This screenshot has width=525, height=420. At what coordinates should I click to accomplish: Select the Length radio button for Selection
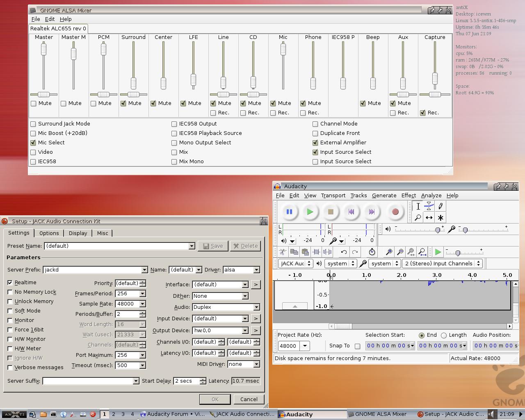pos(445,335)
